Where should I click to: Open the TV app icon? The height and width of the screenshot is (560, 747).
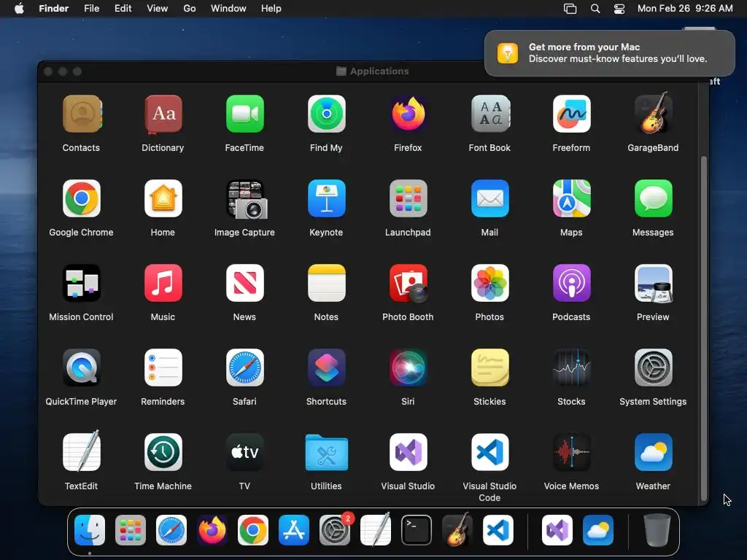244,452
